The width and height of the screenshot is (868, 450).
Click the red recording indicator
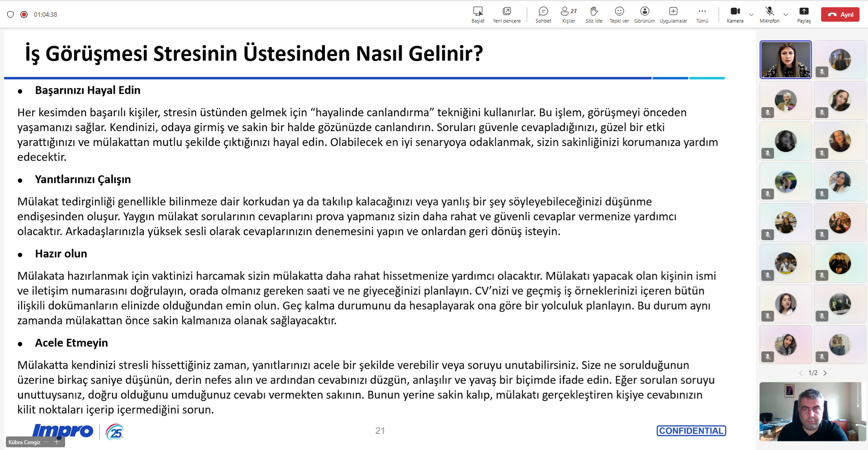(24, 14)
